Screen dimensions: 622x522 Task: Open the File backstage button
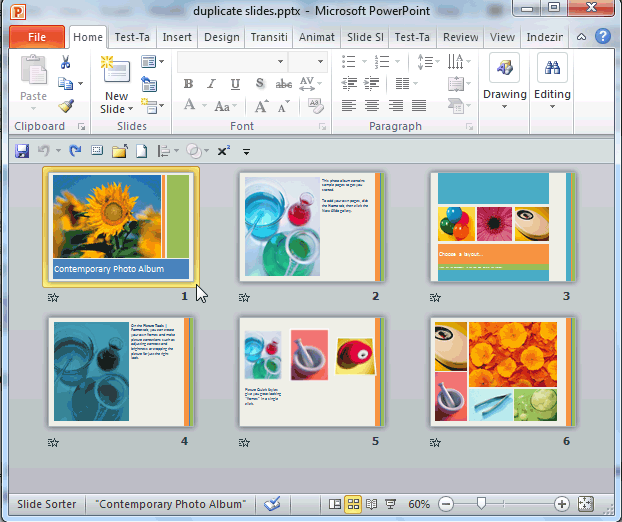click(x=37, y=37)
